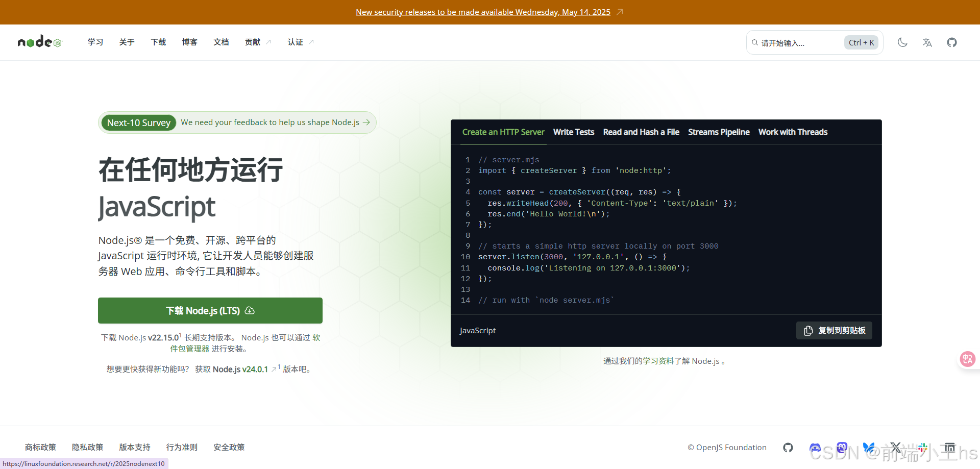
Task: Open the Slack icon in the footer
Action: pos(923,448)
